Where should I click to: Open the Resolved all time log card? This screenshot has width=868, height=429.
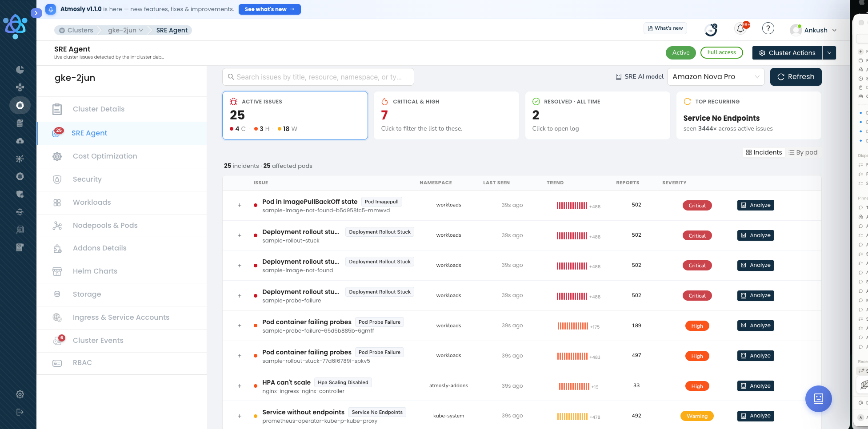[x=597, y=115]
